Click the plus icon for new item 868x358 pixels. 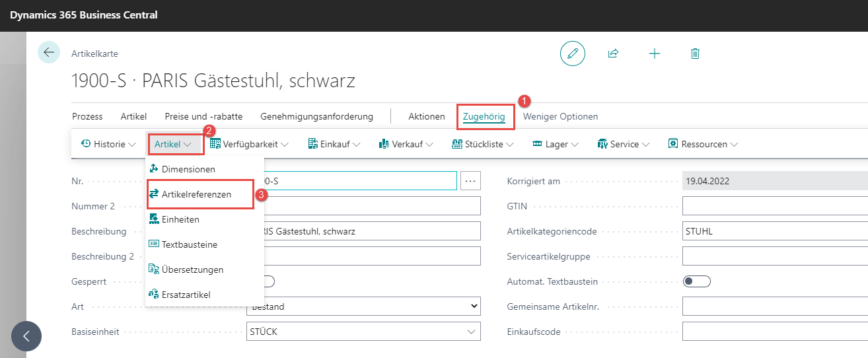(655, 54)
